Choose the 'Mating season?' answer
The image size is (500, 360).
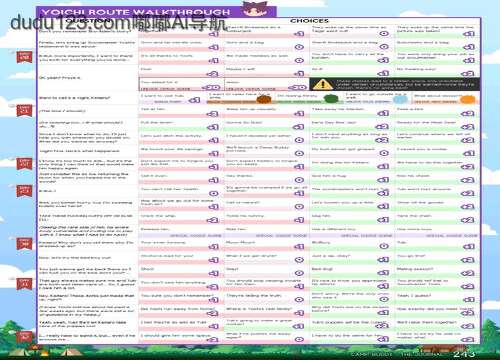click(437, 271)
